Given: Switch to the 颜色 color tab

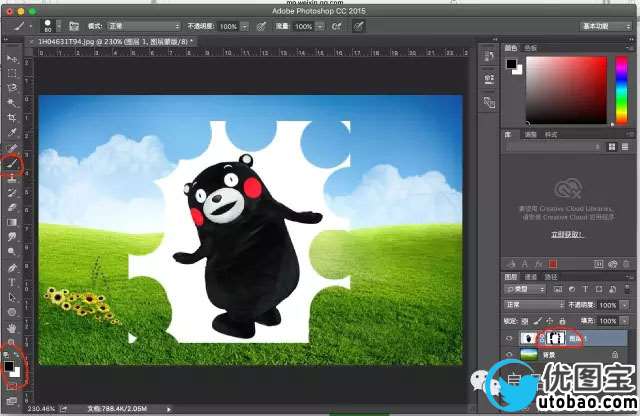Looking at the screenshot, I should coord(511,48).
